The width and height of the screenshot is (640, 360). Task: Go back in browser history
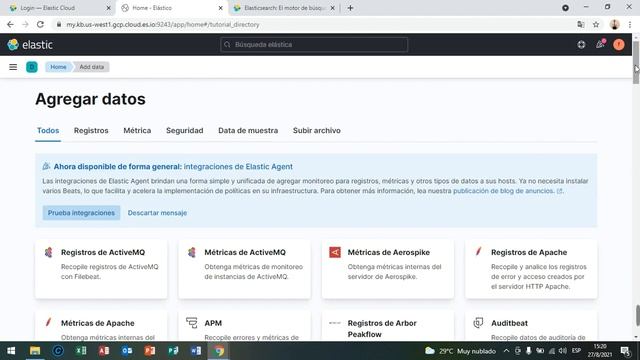pyautogui.click(x=10, y=24)
